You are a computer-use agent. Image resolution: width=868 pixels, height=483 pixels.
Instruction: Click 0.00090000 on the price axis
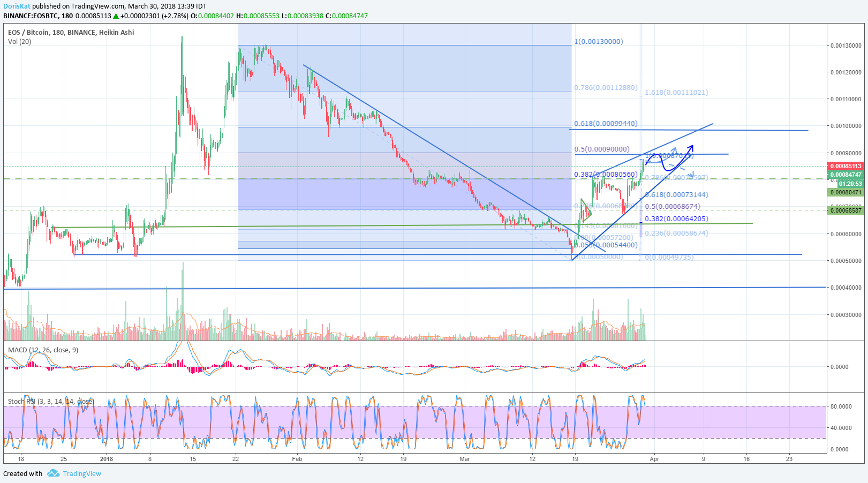point(846,153)
